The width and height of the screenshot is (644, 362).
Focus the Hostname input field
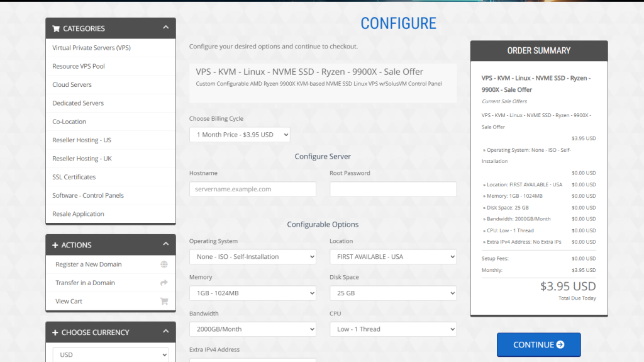pos(252,189)
